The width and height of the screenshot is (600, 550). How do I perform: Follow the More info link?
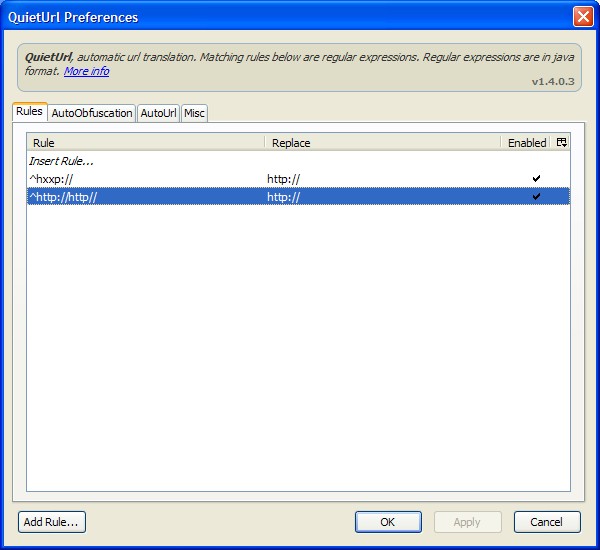click(86, 71)
